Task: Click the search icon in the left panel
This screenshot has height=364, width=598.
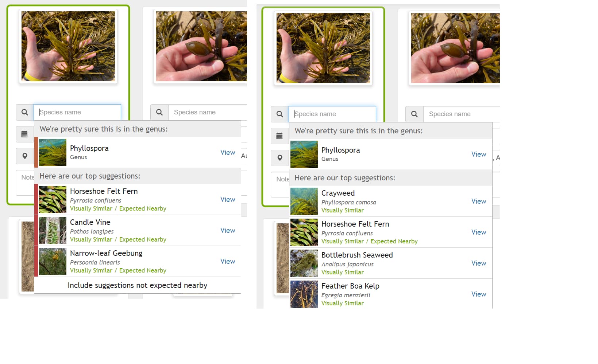Action: pos(24,112)
